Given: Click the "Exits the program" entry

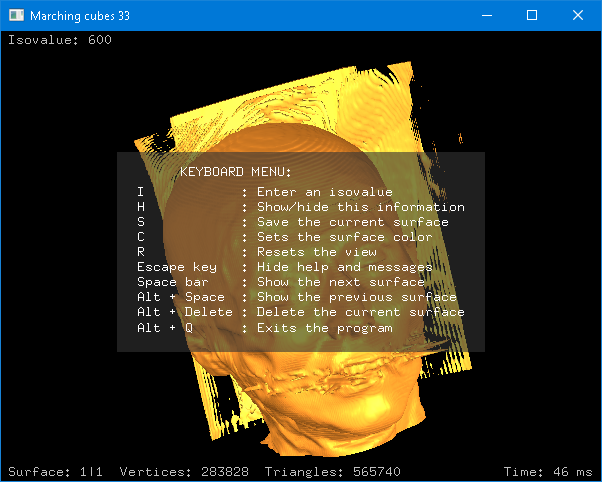Looking at the screenshot, I should (324, 327).
